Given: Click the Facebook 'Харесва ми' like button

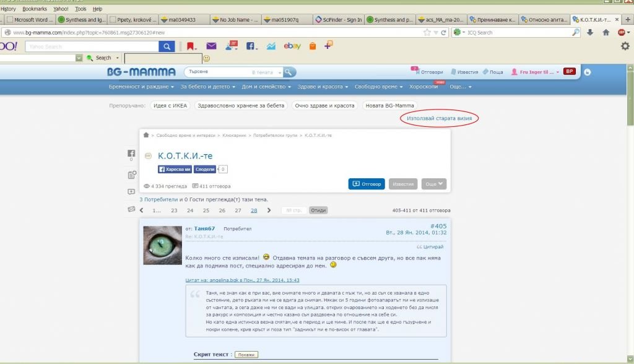Looking at the screenshot, I should click(x=175, y=169).
